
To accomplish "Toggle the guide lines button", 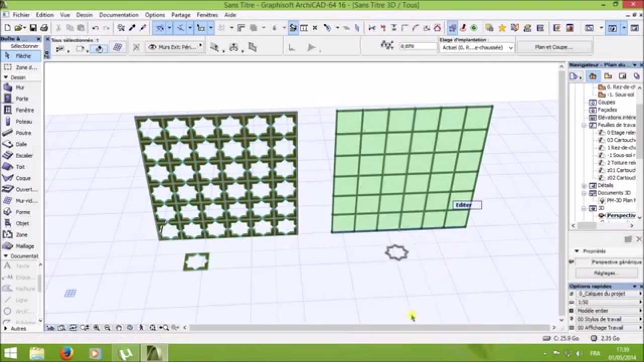I will [x=160, y=28].
